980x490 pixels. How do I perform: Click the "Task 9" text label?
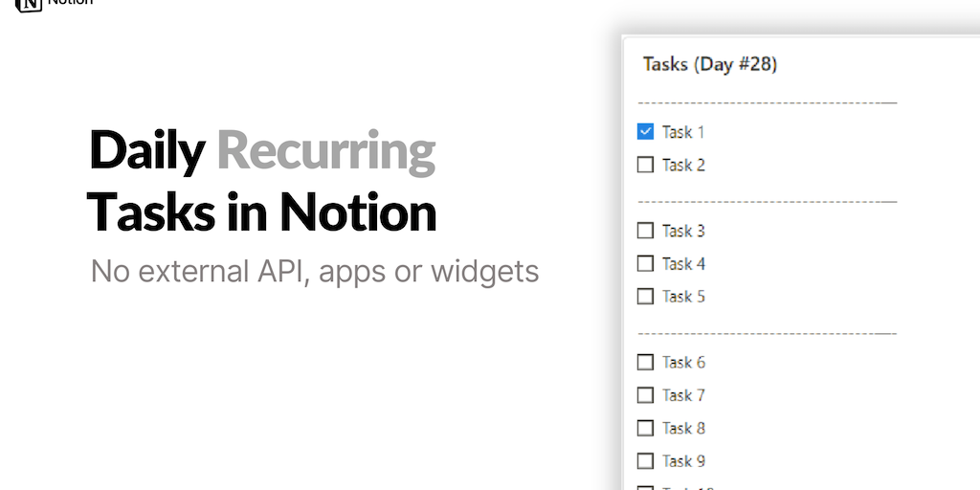coord(683,461)
